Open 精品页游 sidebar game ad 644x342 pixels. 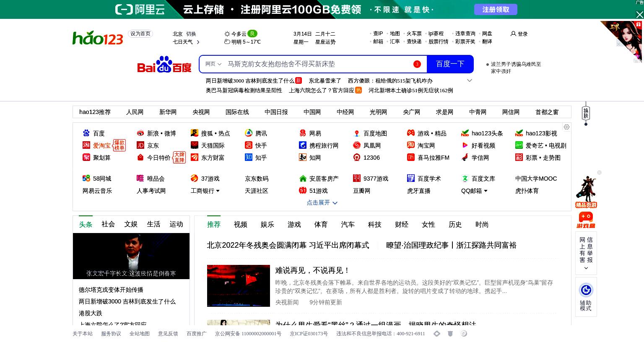(x=586, y=192)
